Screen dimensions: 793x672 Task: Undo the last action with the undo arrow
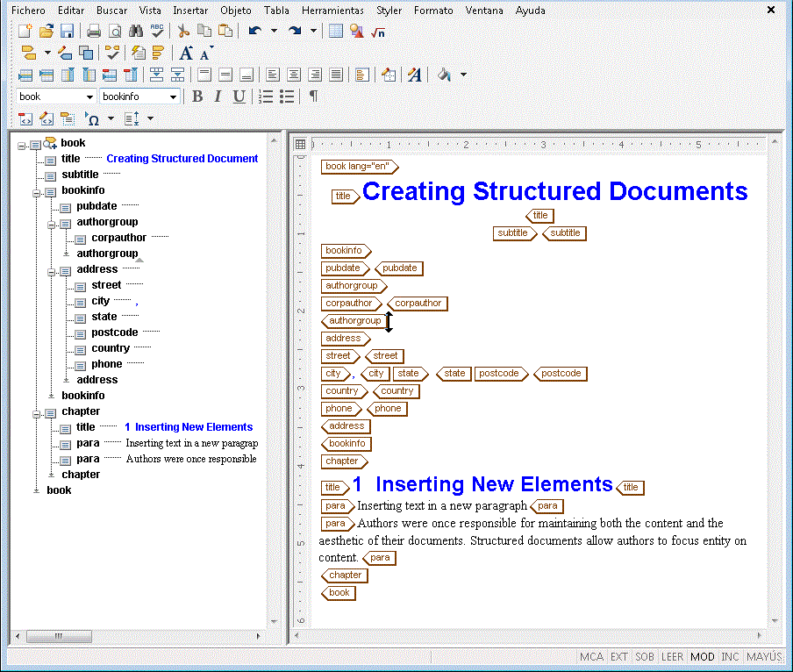[255, 32]
